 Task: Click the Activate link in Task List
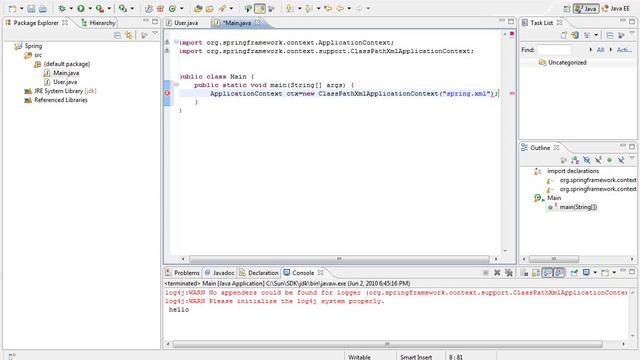[624, 50]
